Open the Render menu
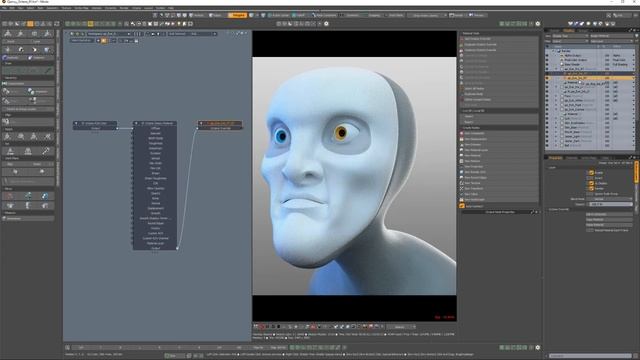This screenshot has width=640, height=360. [x=124, y=8]
